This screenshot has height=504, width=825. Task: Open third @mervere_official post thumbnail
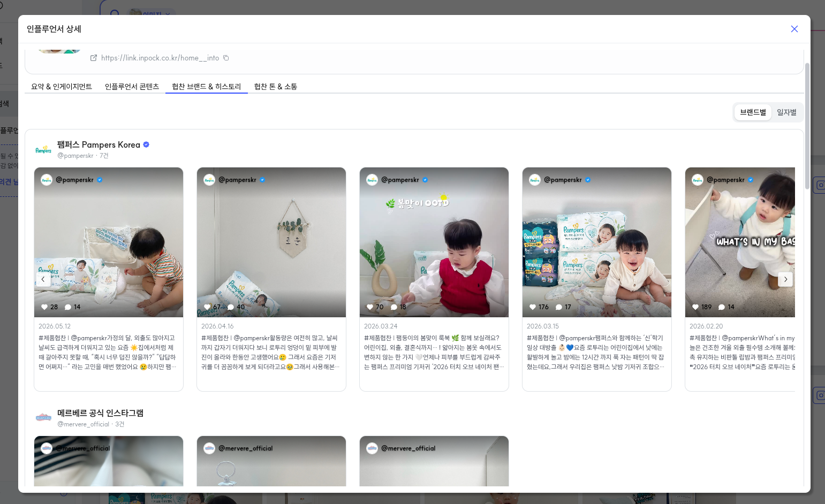tap(434, 461)
